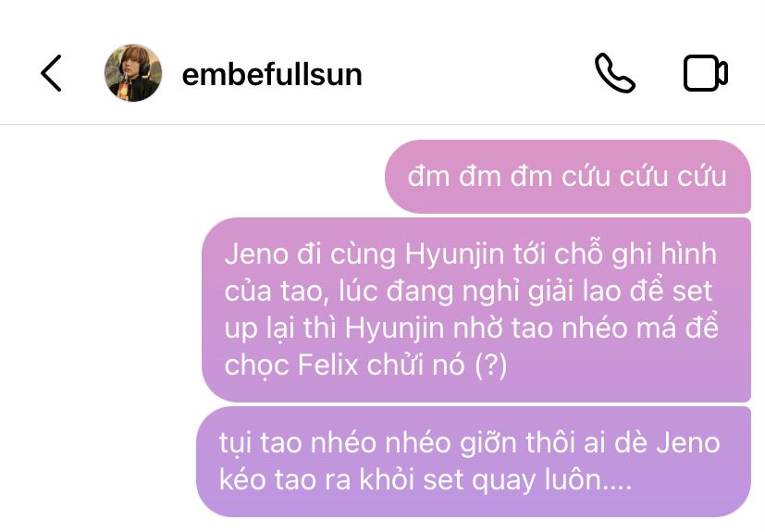Viewport: 765px width, 532px height.
Task: Open embefullsun's profile picture
Action: click(133, 73)
